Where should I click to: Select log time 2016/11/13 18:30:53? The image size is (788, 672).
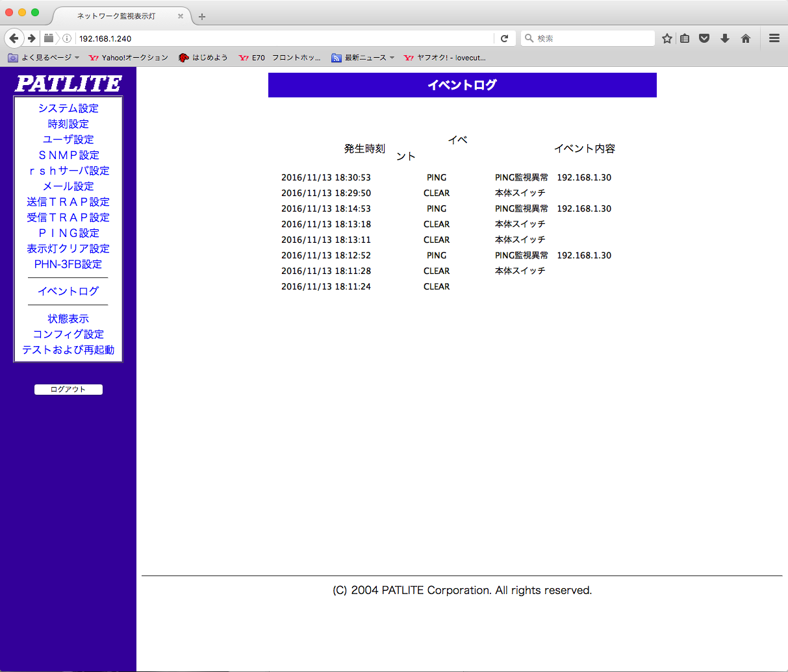326,177
